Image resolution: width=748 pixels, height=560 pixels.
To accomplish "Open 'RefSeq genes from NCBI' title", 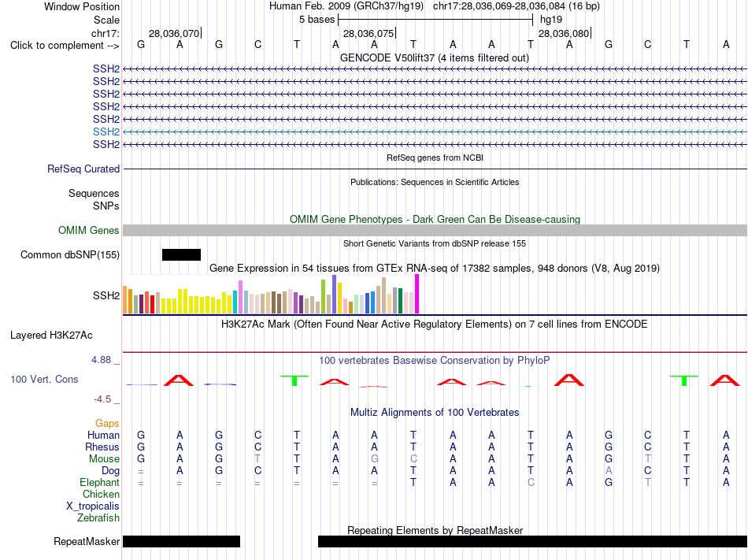I will coord(435,158).
